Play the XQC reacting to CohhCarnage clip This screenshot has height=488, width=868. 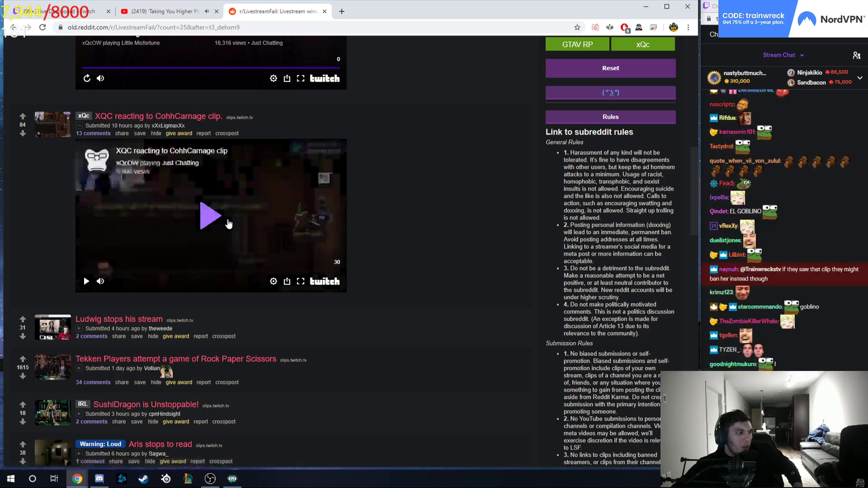pyautogui.click(x=86, y=281)
